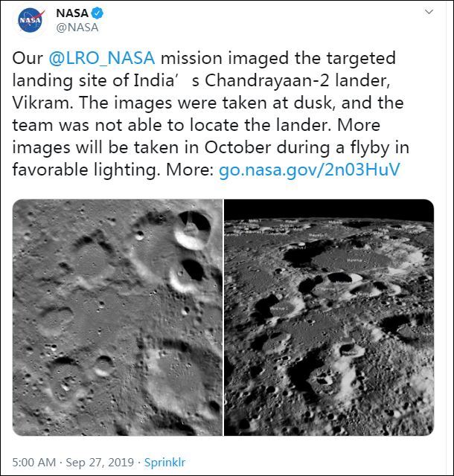
Task: Open the Sprinklr source link
Action: pos(164,462)
